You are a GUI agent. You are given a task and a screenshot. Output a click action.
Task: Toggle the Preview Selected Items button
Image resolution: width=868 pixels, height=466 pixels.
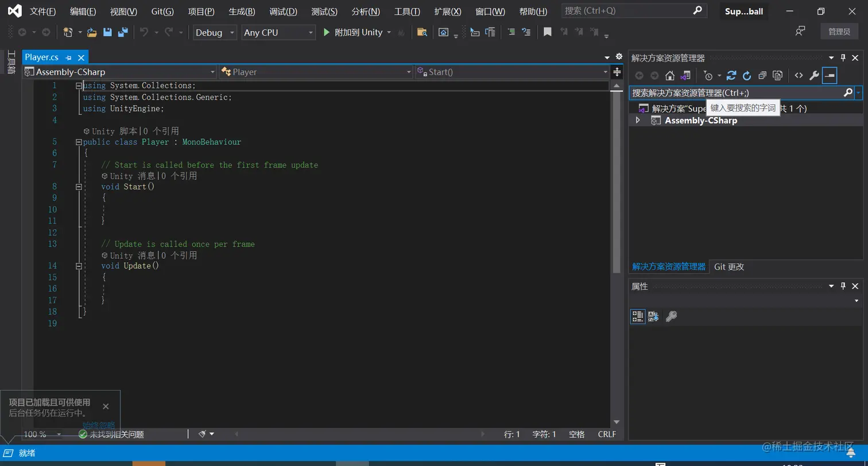(830, 76)
